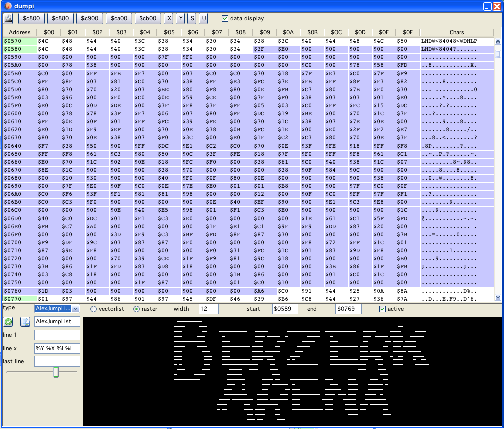Viewport: 504px width, 429px height.
Task: Click the green checkmark apply icon
Action: 8,322
